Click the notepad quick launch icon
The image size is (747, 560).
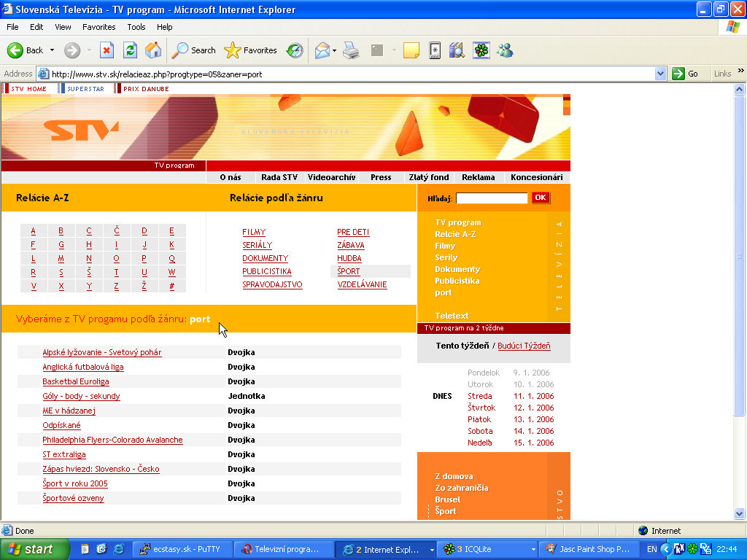point(85,549)
